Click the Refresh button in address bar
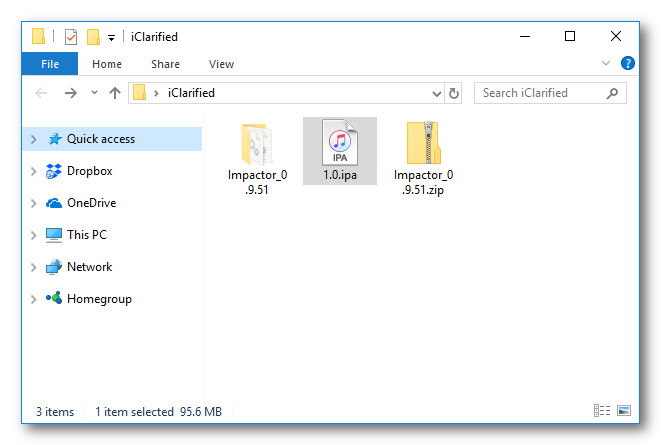The image size is (661, 445). (454, 93)
